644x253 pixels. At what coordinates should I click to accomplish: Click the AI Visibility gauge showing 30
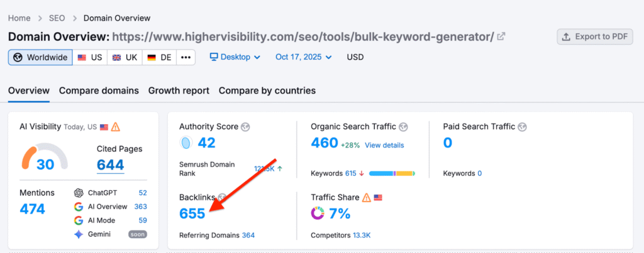(x=45, y=157)
